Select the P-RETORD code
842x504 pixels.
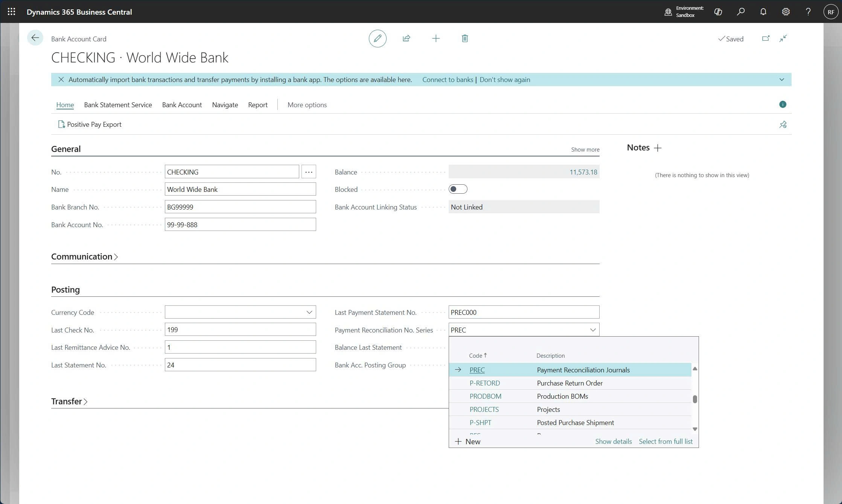tap(485, 383)
